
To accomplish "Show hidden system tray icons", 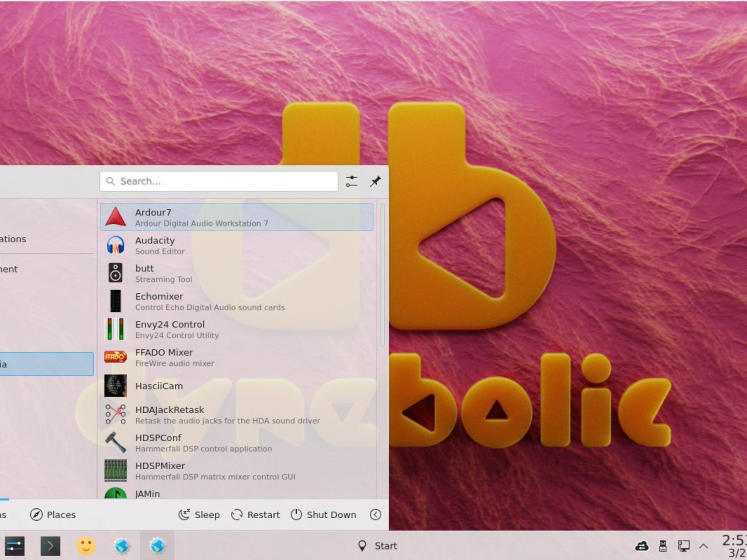I will click(x=703, y=546).
